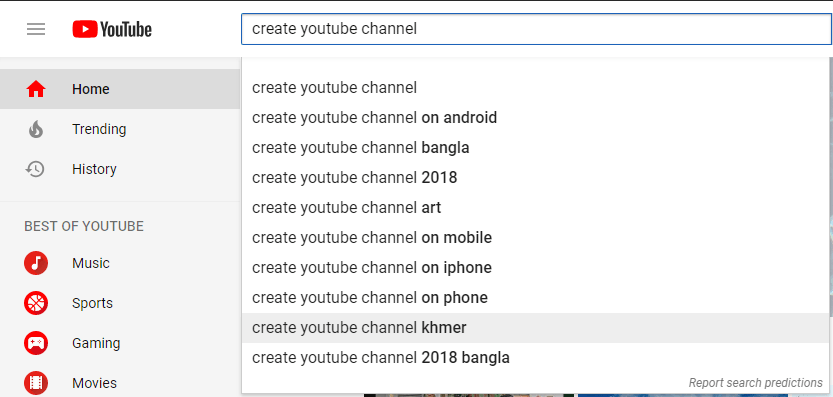Image resolution: width=833 pixels, height=397 pixels.
Task: Select "create youtube channel 2018 bangla" suggestion
Action: tap(536, 358)
